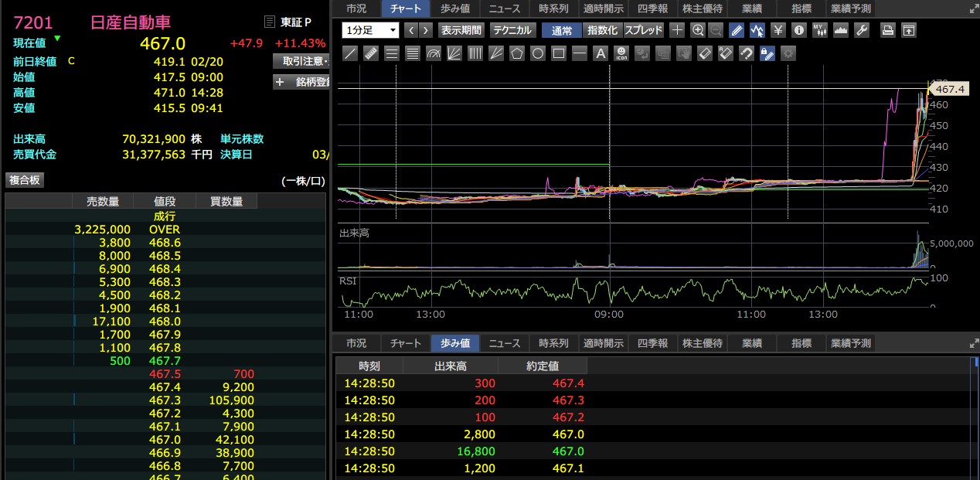Select the Fibonacci arc tool
The width and height of the screenshot is (980, 480).
click(x=434, y=53)
